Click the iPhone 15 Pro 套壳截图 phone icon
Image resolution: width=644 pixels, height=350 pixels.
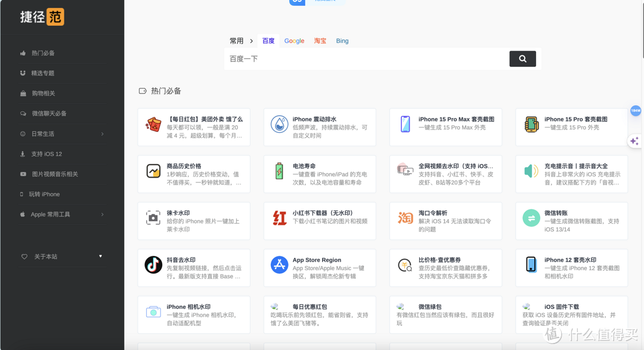531,125
